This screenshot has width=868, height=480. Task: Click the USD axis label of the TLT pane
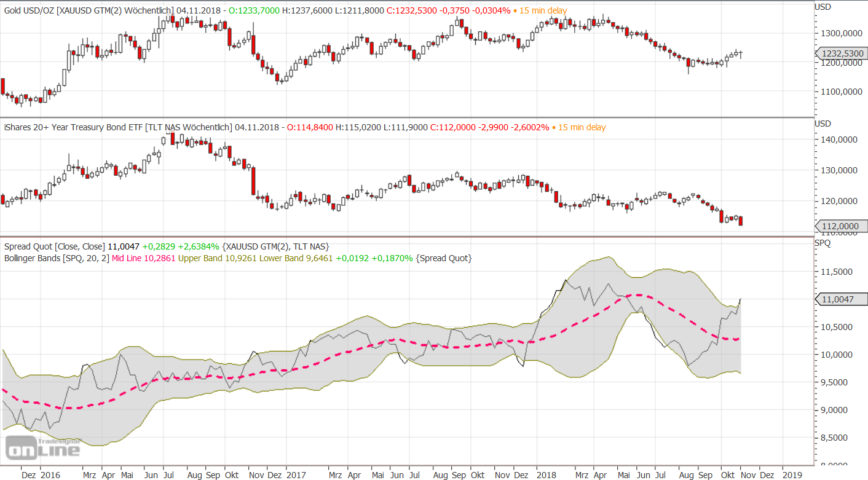(x=823, y=124)
